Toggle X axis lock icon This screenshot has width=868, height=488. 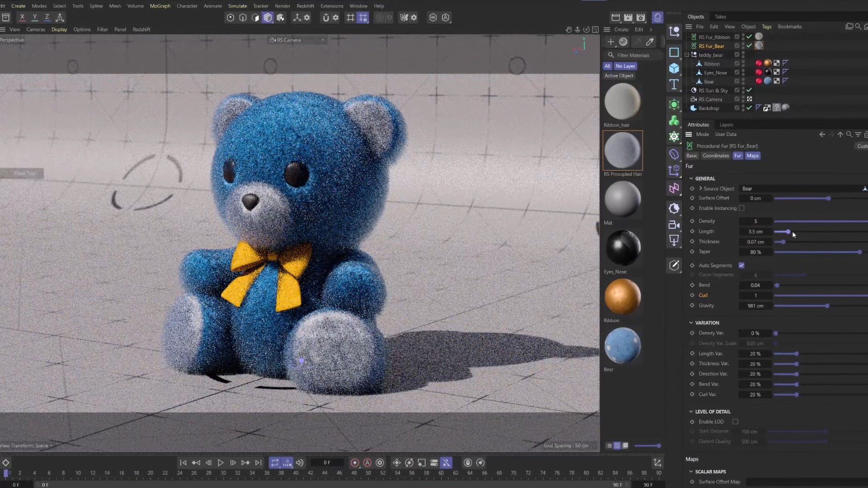(x=22, y=17)
